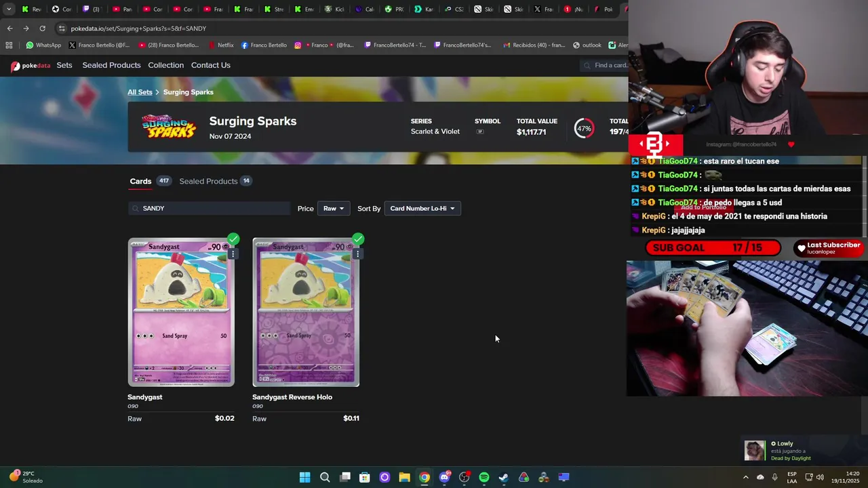This screenshot has height=488, width=868.
Task: Click the browser address bar URL
Action: coord(138,28)
